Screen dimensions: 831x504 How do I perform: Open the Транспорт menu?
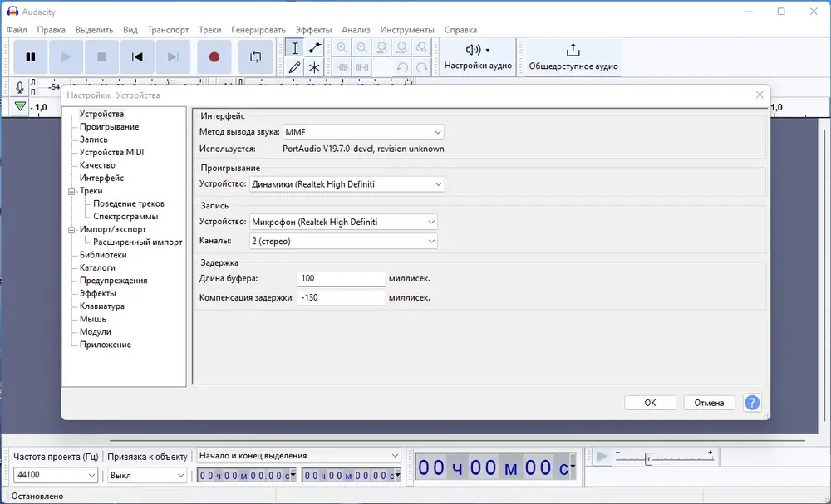(168, 30)
